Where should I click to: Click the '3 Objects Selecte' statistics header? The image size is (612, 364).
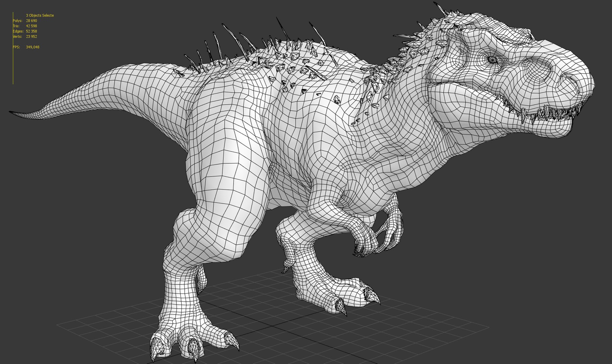point(40,16)
